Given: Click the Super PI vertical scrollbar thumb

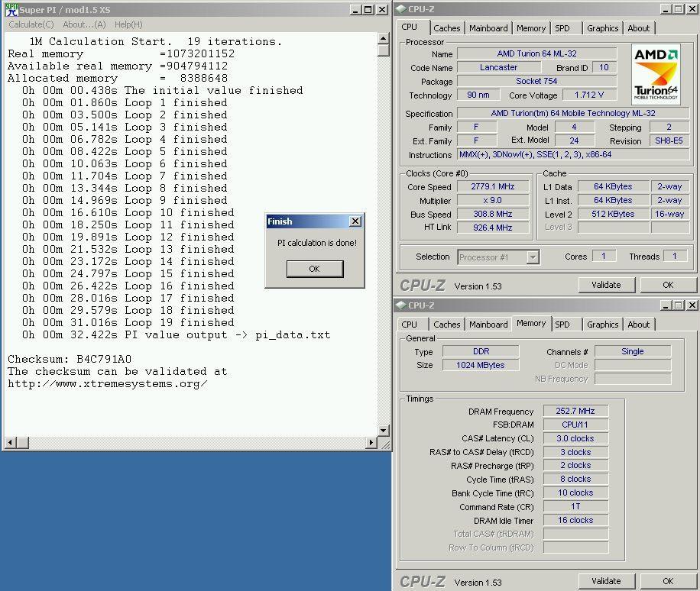Looking at the screenshot, I should pyautogui.click(x=384, y=50).
